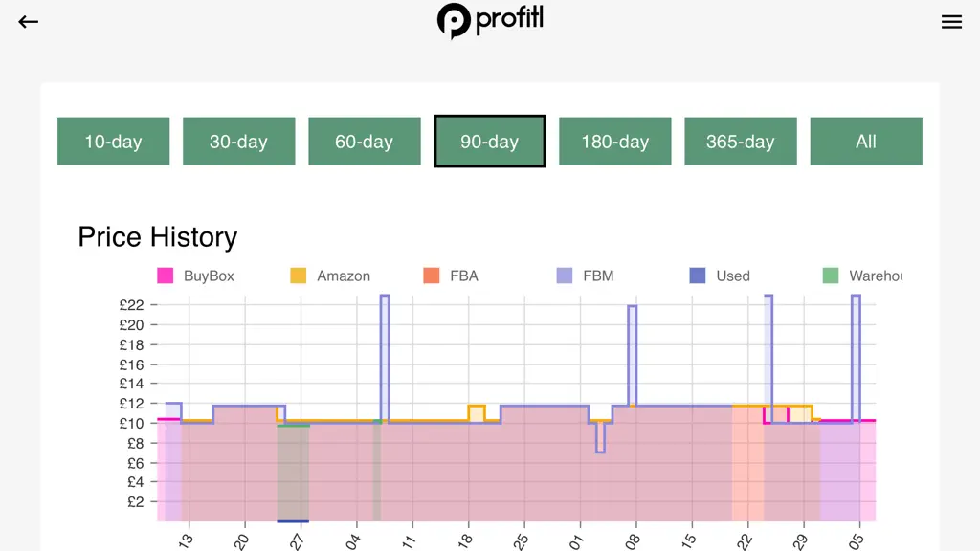Toggle the FBA legend series
Image resolution: width=980 pixels, height=551 pixels.
(451, 275)
